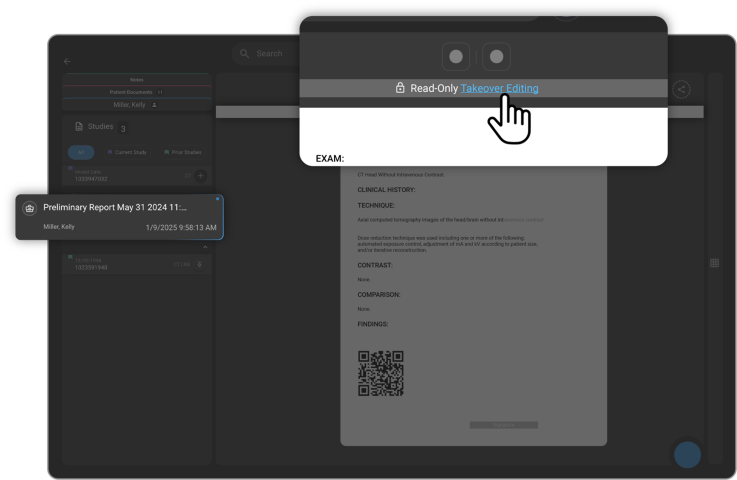Click the Patient Documents count badge 11
The height and width of the screenshot is (480, 737).
tap(160, 92)
